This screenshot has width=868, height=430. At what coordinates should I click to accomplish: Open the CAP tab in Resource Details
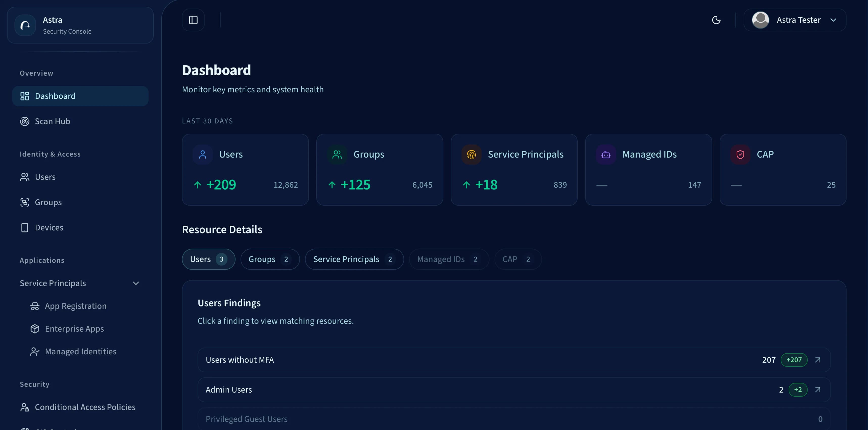click(518, 259)
